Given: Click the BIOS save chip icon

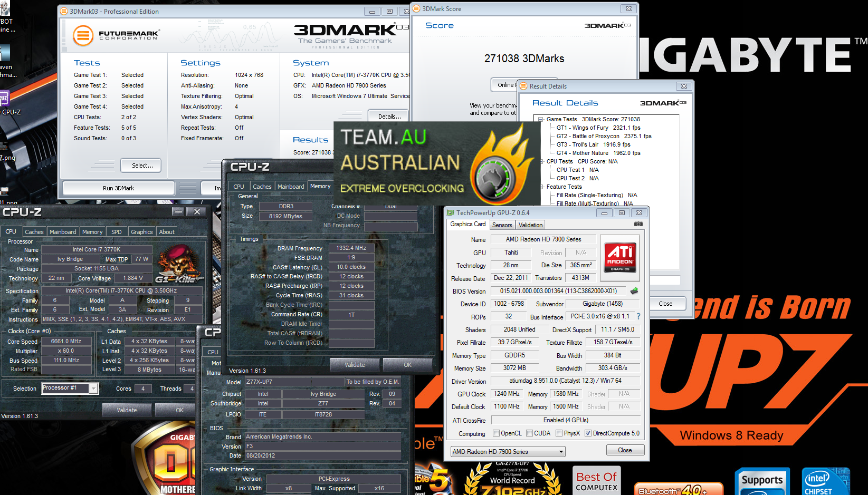Looking at the screenshot, I should (634, 290).
